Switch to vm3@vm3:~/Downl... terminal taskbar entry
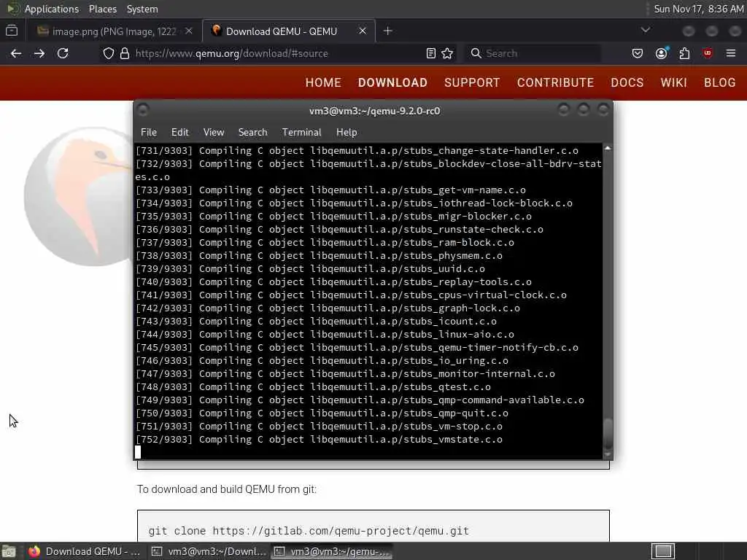Screen dimensions: 747x560 pos(209,551)
